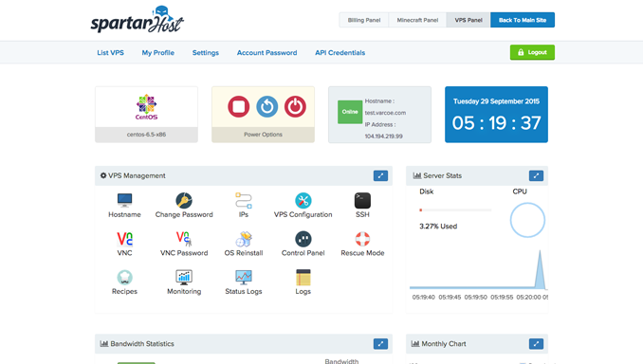
Task: Click the VPS Management gear icon
Action: click(103, 175)
